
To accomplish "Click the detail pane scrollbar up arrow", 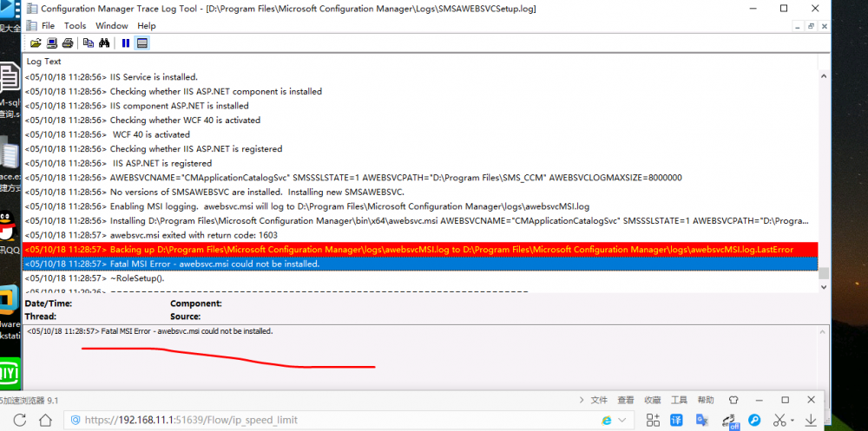I will coord(824,331).
